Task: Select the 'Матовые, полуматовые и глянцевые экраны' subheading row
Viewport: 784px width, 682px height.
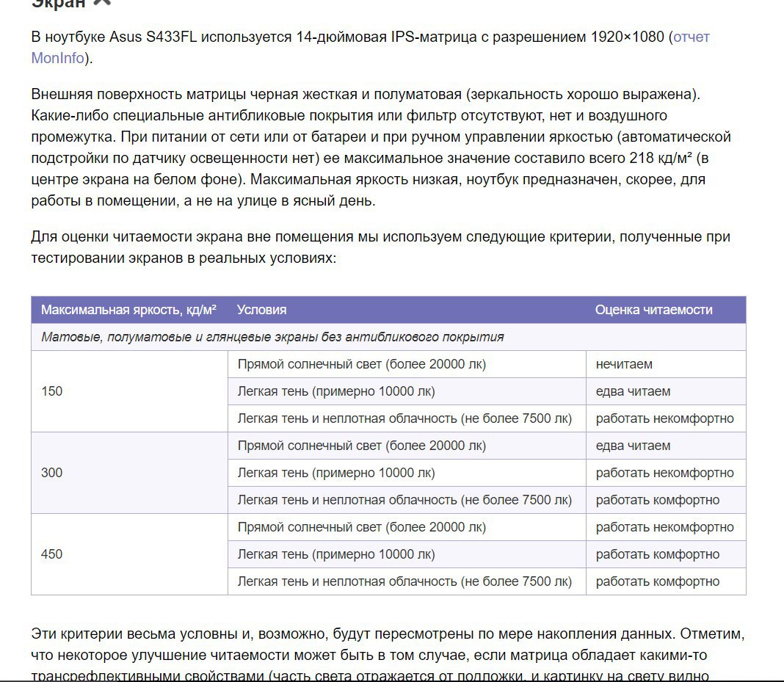Action: point(388,337)
